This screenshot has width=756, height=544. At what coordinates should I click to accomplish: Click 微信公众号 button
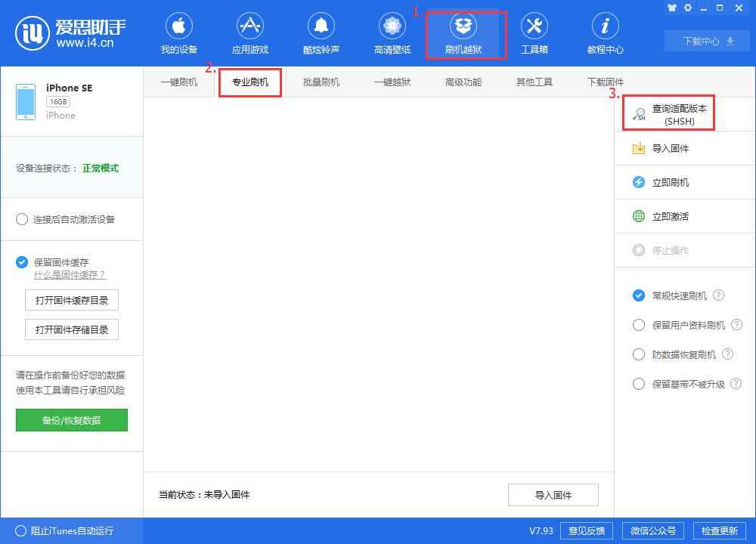click(653, 530)
